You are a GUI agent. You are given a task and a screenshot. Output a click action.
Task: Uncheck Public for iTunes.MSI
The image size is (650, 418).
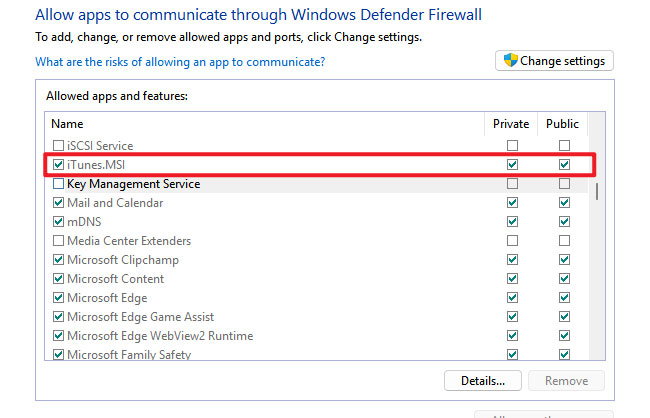[x=564, y=165]
